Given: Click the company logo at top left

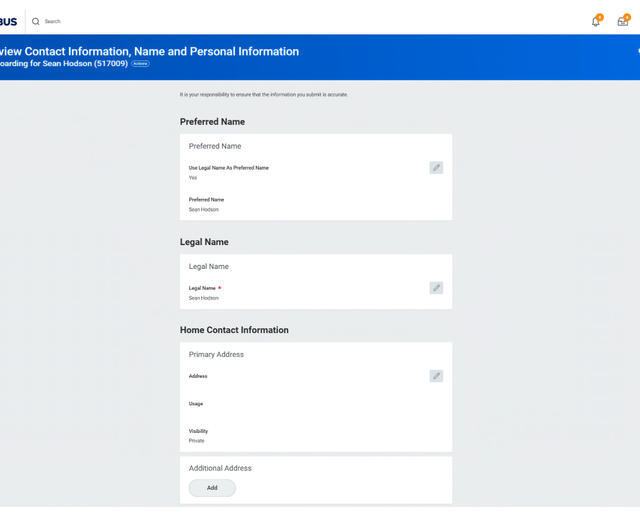Looking at the screenshot, I should click(8, 22).
